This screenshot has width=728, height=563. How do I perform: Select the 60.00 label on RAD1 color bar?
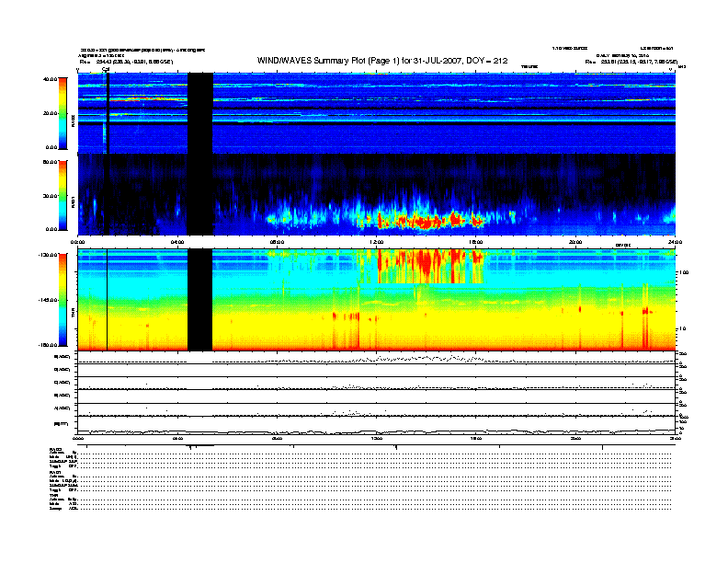pos(50,162)
